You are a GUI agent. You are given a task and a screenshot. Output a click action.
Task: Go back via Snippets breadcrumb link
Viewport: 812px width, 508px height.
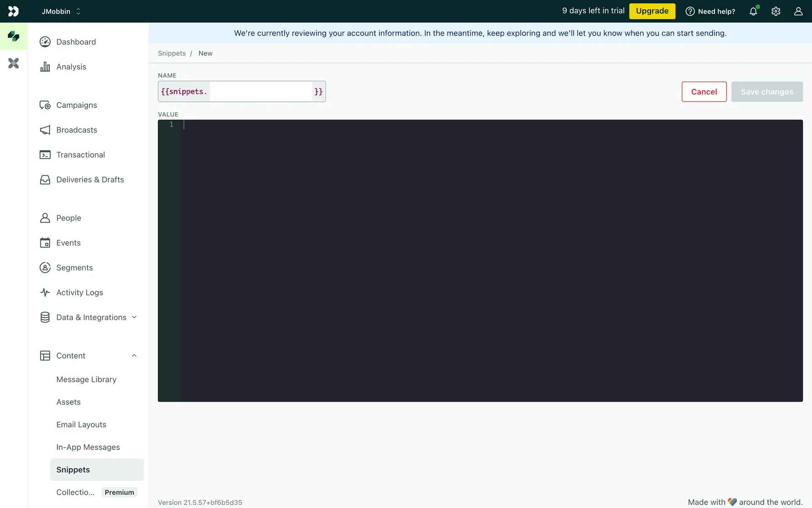[172, 53]
